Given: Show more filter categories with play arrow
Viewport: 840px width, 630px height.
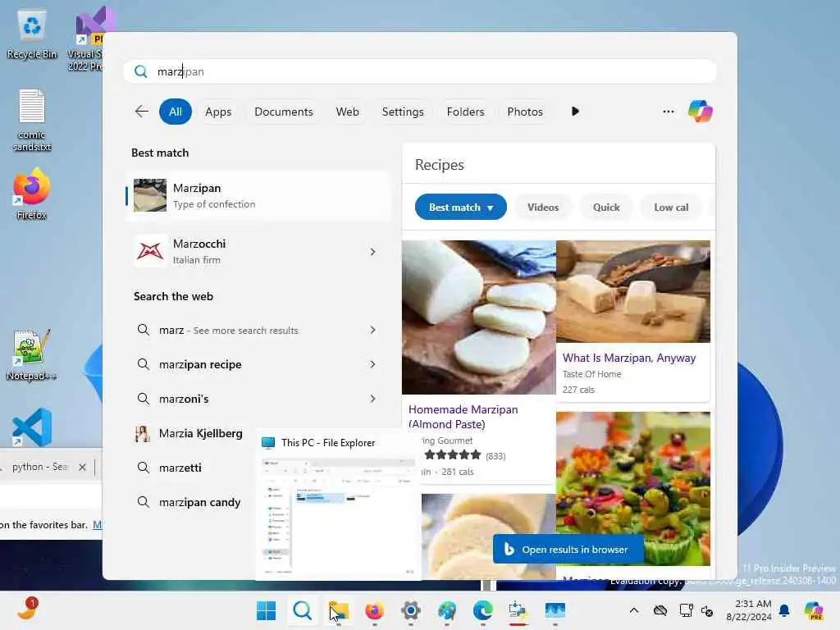Looking at the screenshot, I should click(x=575, y=112).
